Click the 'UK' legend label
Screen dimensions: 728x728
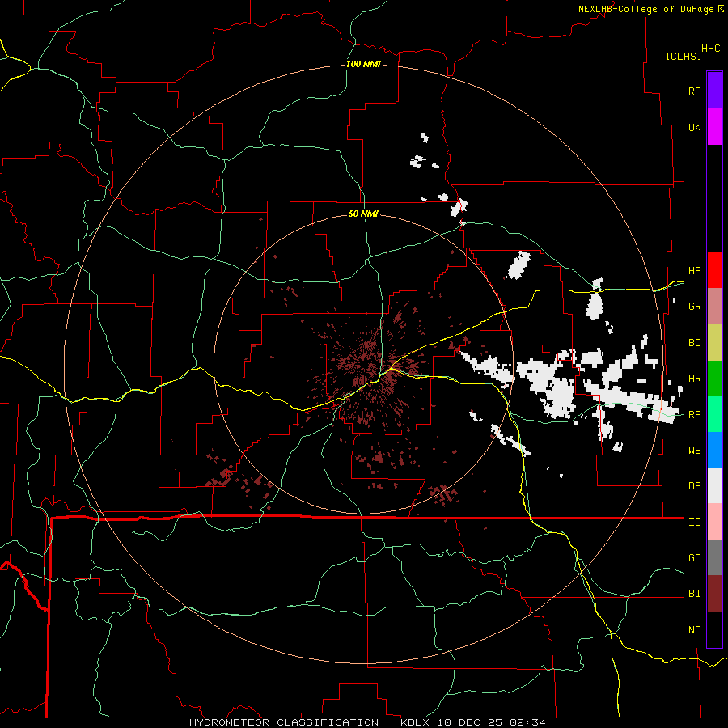click(x=694, y=127)
